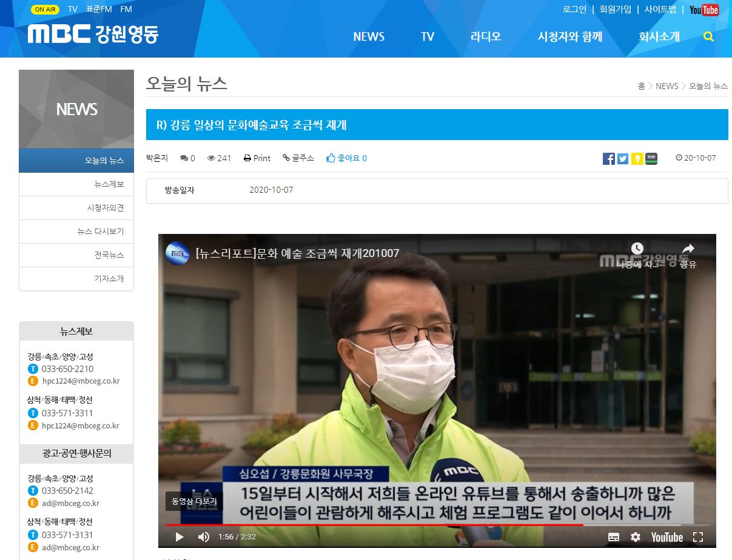Select 전국뉴스 in sidebar
This screenshot has width=732, height=560.
pyautogui.click(x=76, y=255)
